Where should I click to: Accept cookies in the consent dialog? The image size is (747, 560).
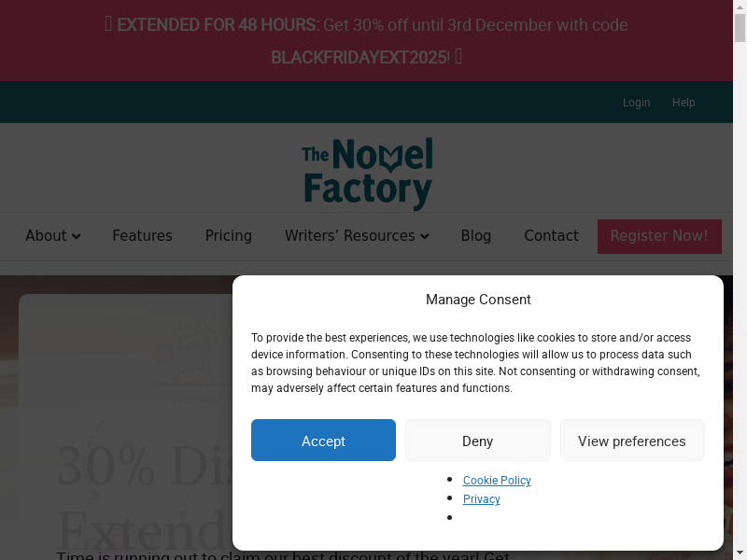pos(323,441)
